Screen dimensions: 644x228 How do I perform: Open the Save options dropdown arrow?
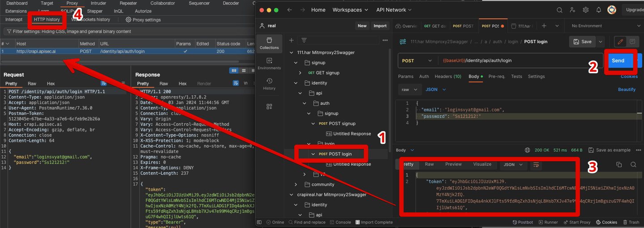coord(601,42)
